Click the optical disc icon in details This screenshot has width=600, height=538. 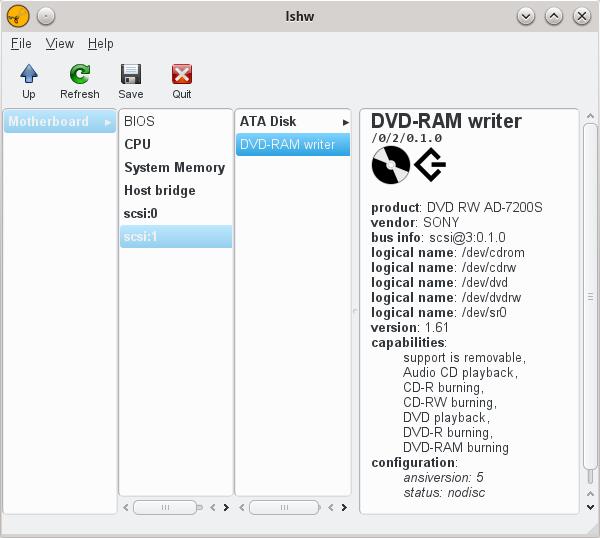pos(391,165)
